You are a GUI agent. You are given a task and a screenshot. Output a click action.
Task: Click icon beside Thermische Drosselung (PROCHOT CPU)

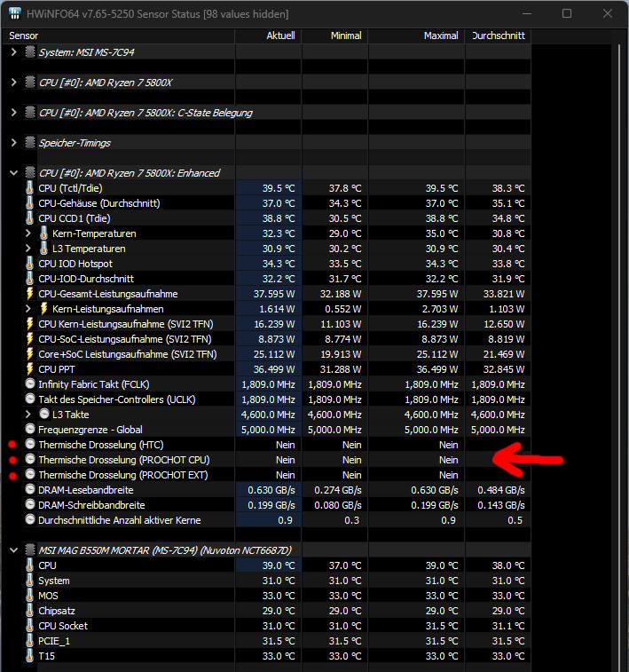(30, 459)
